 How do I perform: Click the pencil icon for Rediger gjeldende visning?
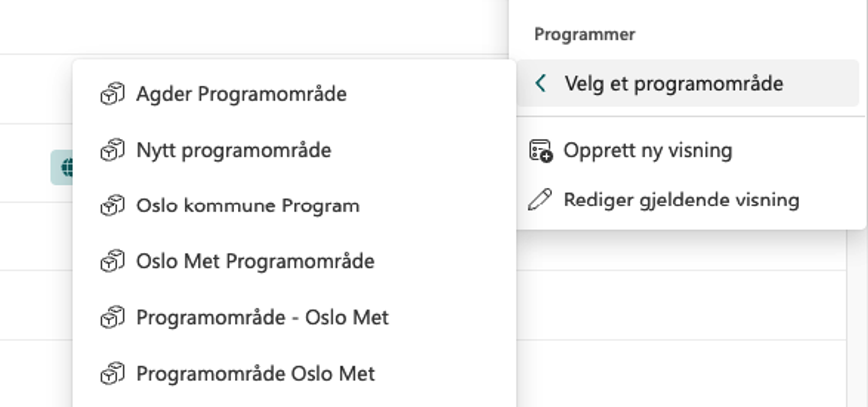[540, 200]
